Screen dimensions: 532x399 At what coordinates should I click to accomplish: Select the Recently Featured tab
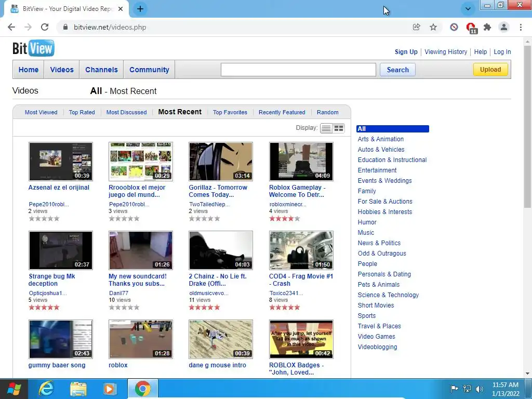(x=282, y=112)
